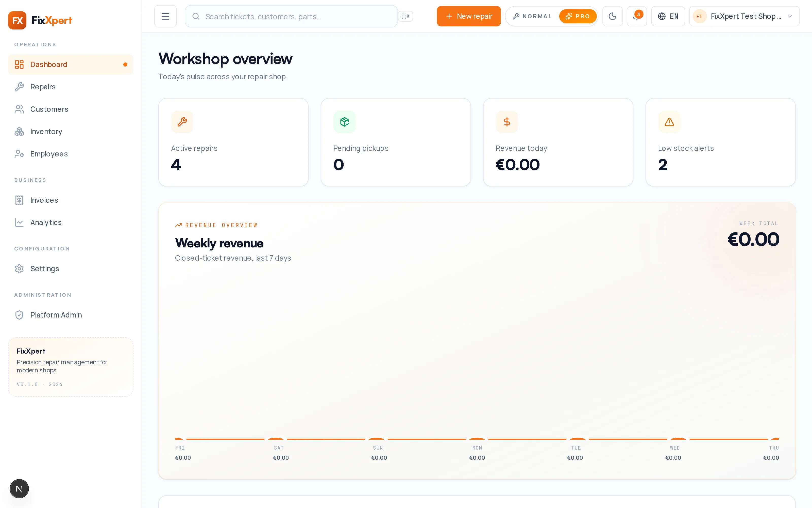Create a New repair

point(469,16)
